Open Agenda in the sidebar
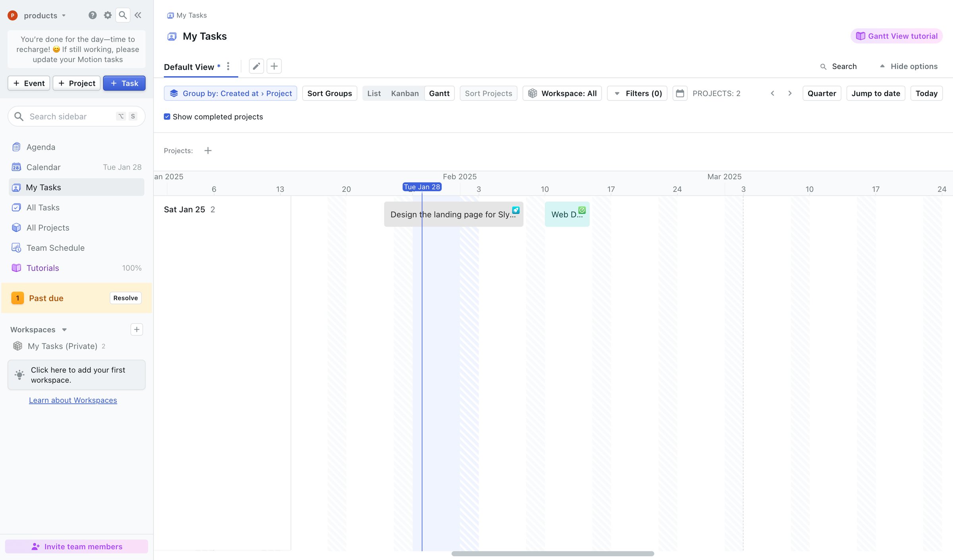The image size is (953, 560). click(x=76, y=147)
